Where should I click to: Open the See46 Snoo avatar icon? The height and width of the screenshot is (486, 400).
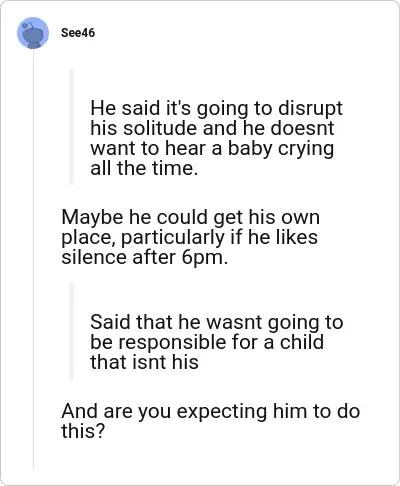33,33
